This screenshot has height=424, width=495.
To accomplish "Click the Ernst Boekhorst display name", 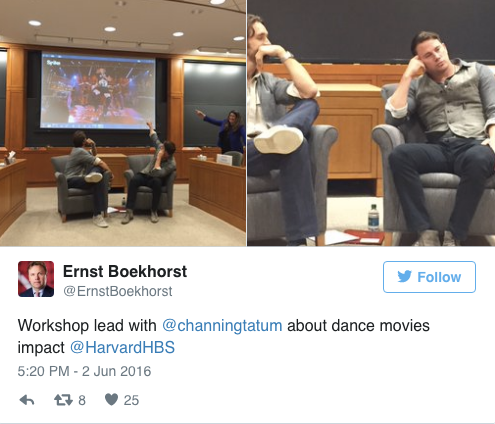I will [125, 271].
